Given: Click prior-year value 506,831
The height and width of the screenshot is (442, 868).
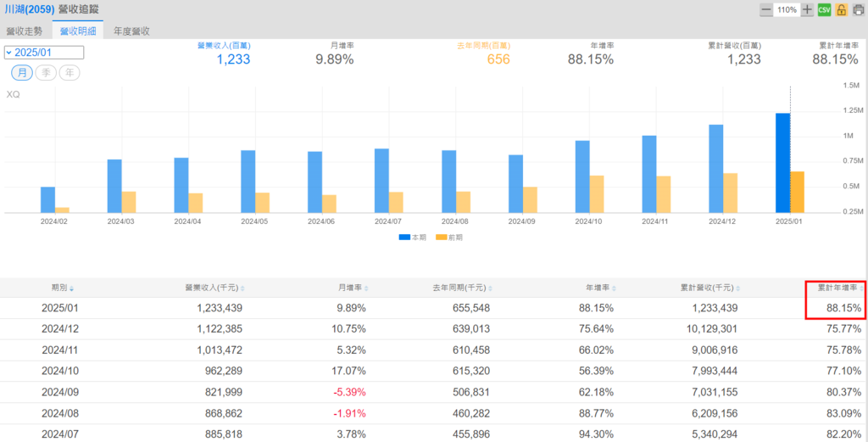Looking at the screenshot, I should click(470, 392).
